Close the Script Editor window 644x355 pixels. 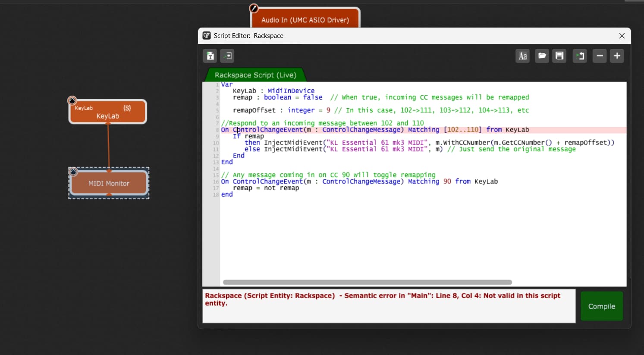(x=622, y=36)
